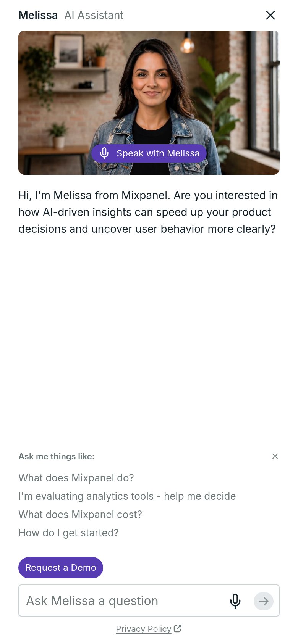The image size is (298, 644).
Task: Close the Melissa AI Assistant panel
Action: (270, 15)
